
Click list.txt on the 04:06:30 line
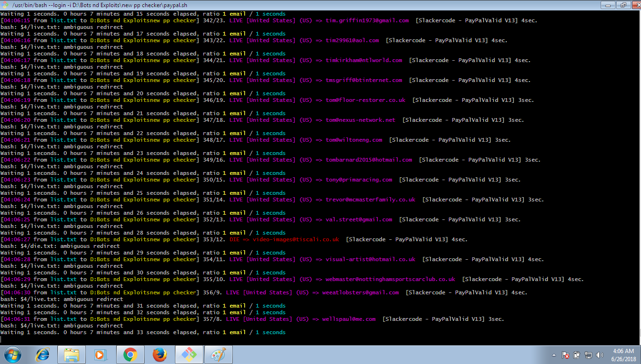point(64,293)
